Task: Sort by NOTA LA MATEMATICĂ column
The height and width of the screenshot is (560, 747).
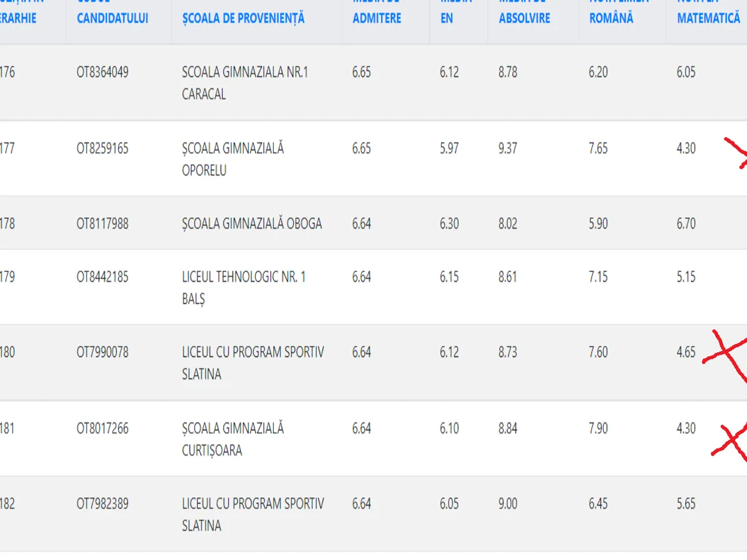Action: click(708, 17)
